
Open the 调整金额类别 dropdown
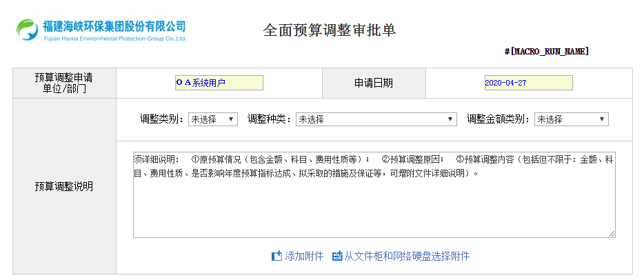tap(571, 119)
